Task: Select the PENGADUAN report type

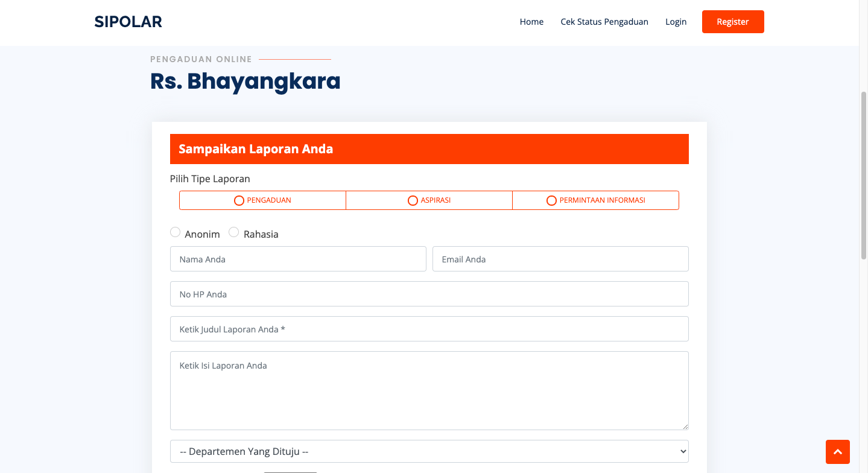Action: 262,200
